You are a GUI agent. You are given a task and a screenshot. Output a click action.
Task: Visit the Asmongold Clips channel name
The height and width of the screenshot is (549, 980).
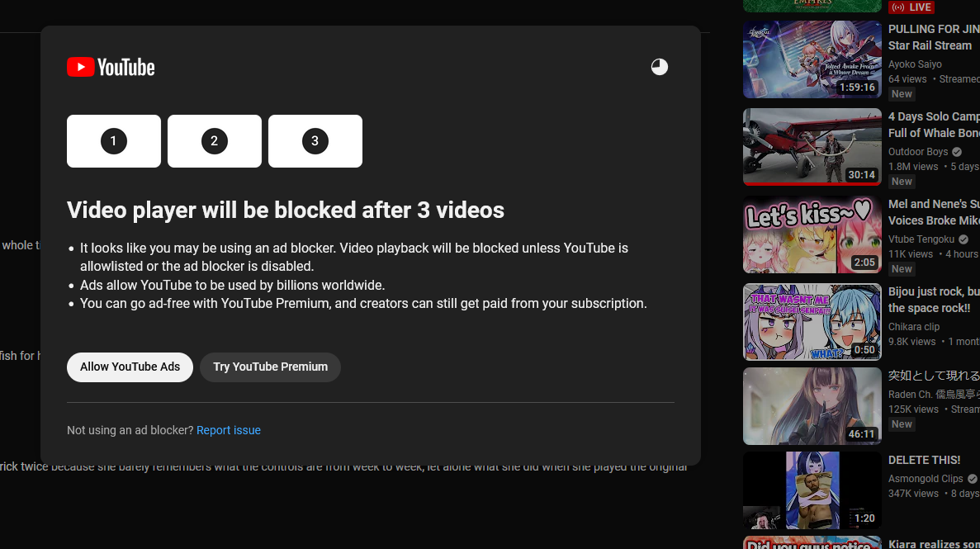(926, 479)
